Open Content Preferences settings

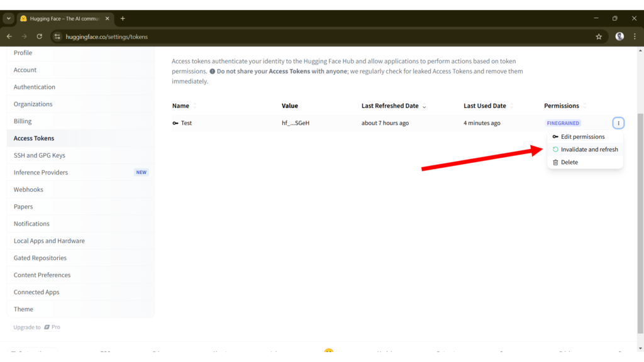pyautogui.click(x=81, y=275)
